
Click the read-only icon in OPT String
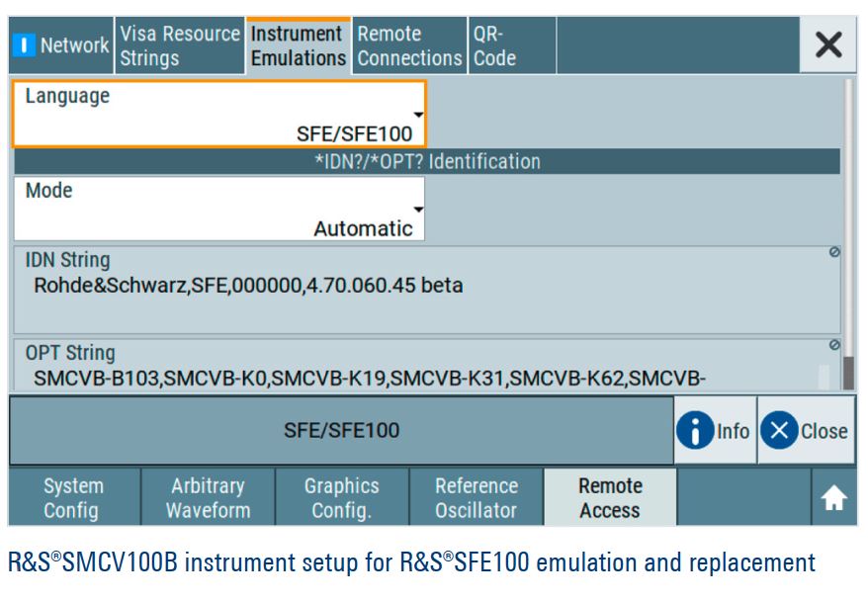834,345
